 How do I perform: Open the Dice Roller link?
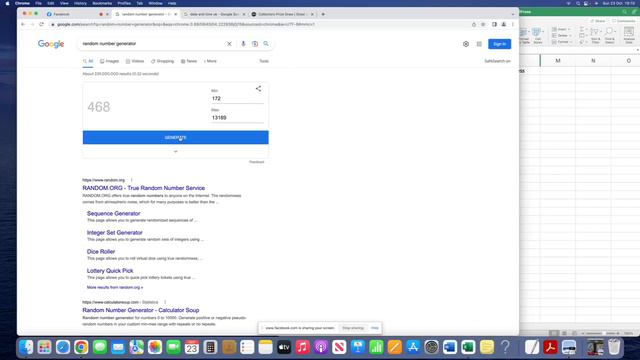(x=101, y=252)
